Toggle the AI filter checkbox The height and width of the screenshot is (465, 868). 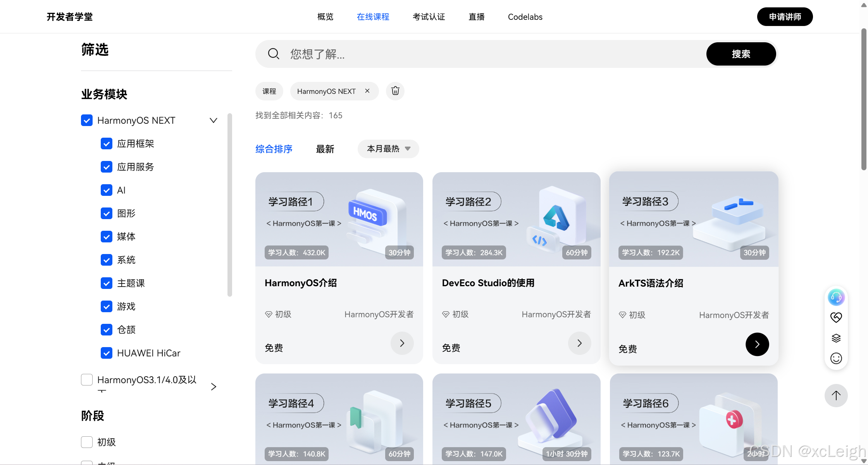(x=107, y=190)
